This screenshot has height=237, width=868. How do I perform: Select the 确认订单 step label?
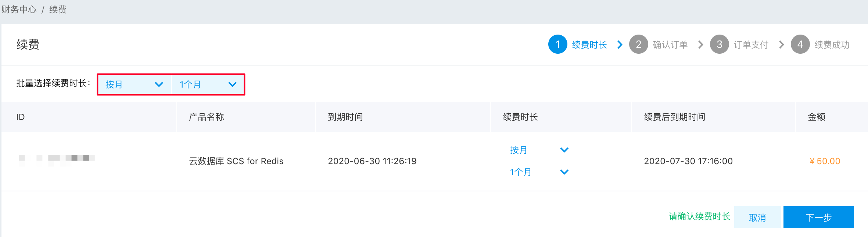(x=670, y=45)
